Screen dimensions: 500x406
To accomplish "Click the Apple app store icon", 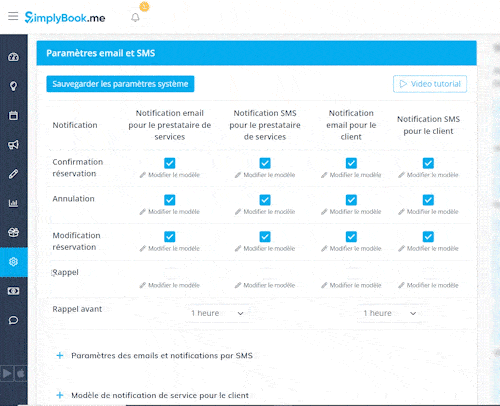I will [21, 373].
